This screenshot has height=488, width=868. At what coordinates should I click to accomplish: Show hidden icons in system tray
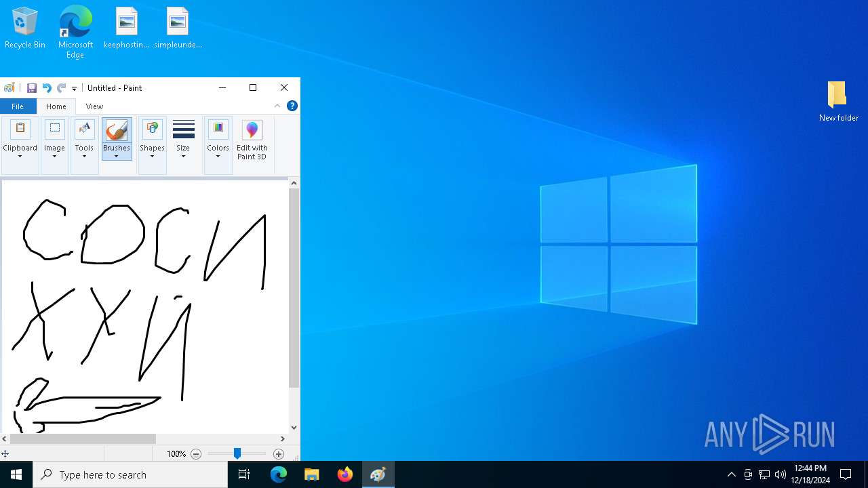pyautogui.click(x=732, y=474)
